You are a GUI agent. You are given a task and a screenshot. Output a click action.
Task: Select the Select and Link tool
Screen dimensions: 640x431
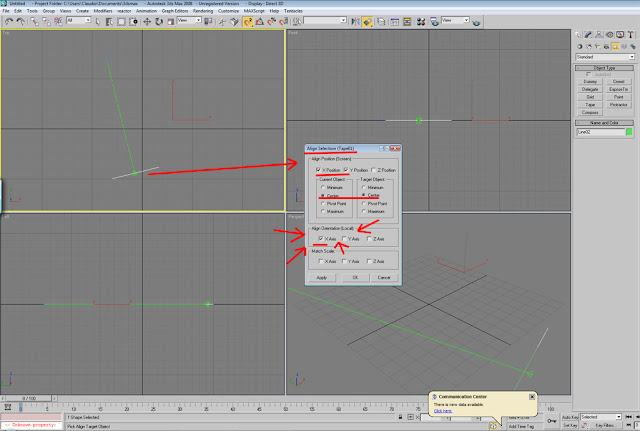pyautogui.click(x=34, y=21)
